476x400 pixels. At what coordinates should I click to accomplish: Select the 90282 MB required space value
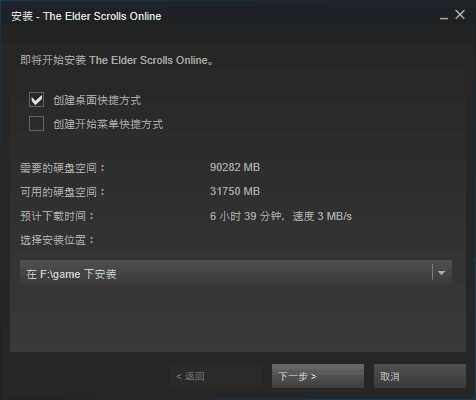pos(235,167)
